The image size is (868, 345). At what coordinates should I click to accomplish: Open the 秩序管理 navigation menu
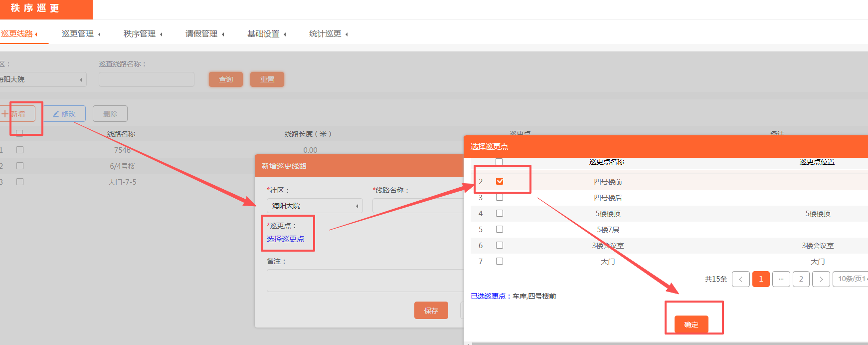point(143,34)
